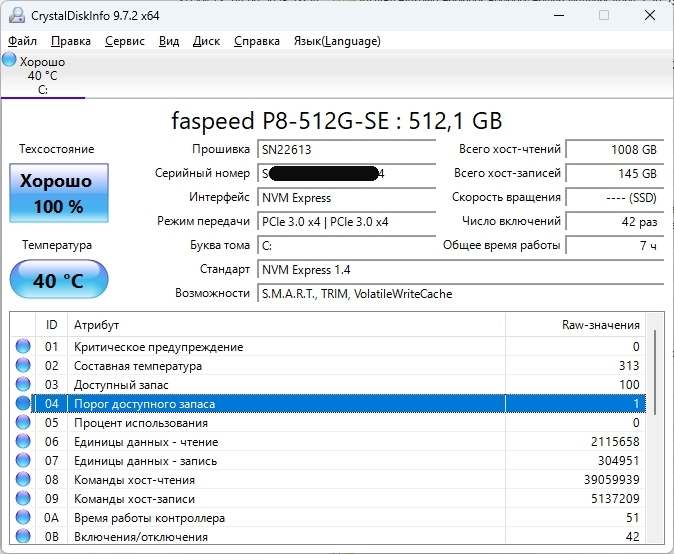Viewport: 674px width, 554px height.
Task: Click the Raw-значения column header
Action: [600, 325]
